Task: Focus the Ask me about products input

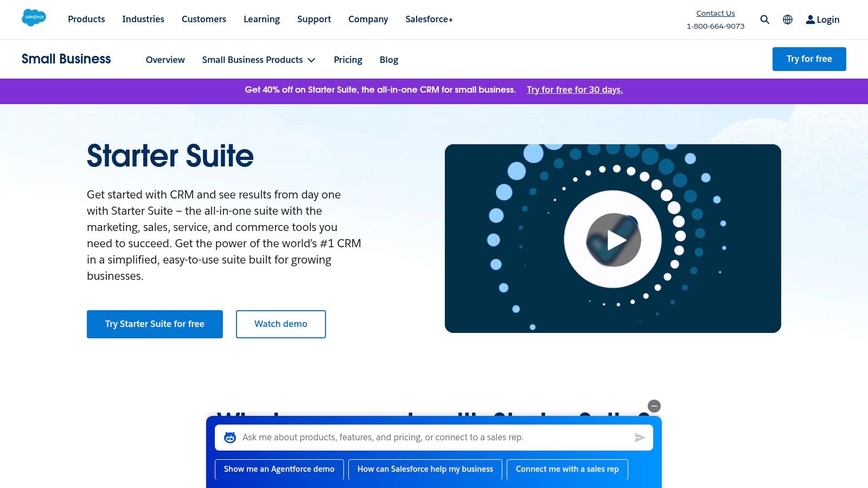Action: click(x=434, y=438)
